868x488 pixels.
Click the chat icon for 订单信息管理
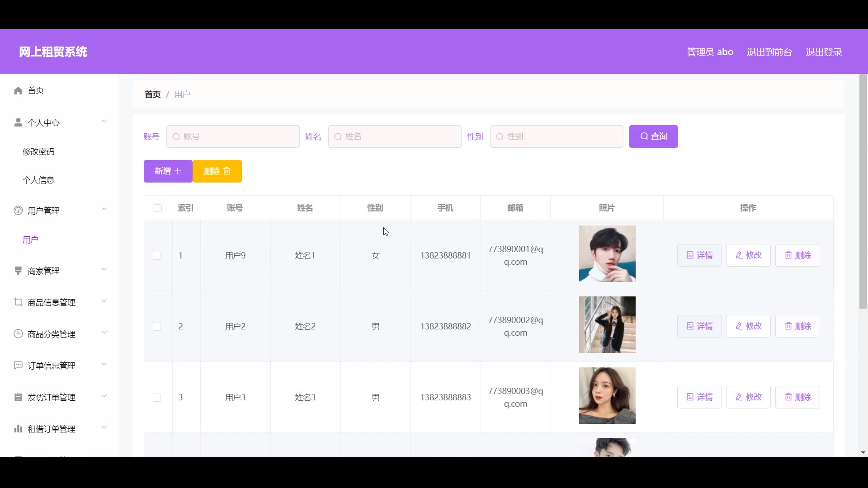[x=18, y=366]
